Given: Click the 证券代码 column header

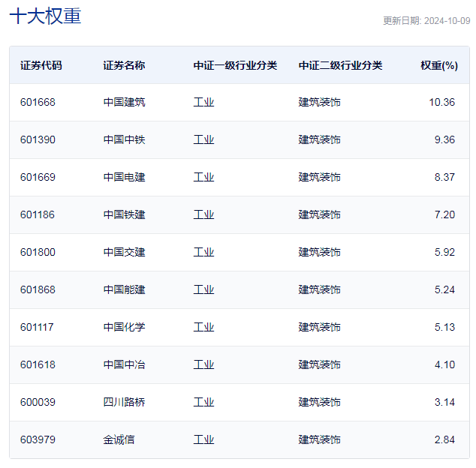Looking at the screenshot, I should 41,65.
